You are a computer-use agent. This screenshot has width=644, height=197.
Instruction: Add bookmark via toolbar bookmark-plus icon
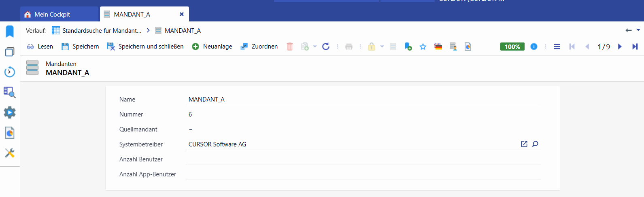tap(408, 47)
